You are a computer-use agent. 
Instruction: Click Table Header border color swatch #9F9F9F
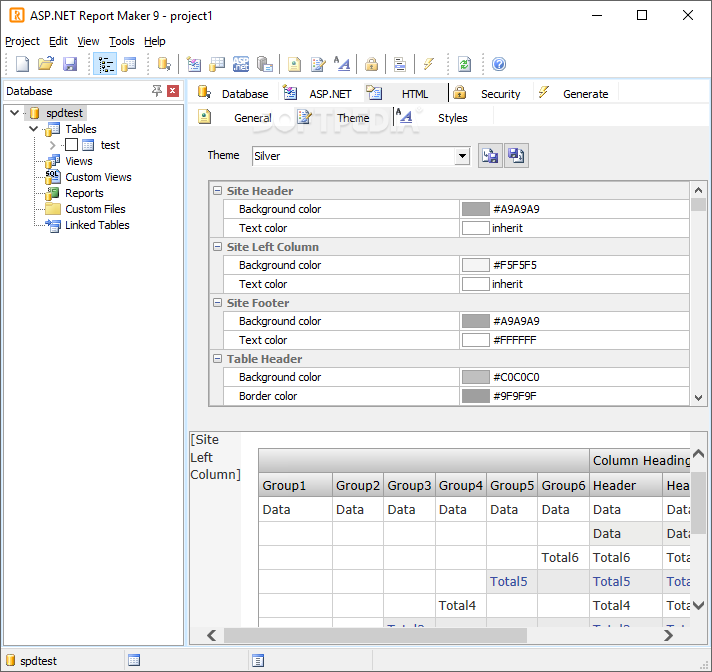475,396
